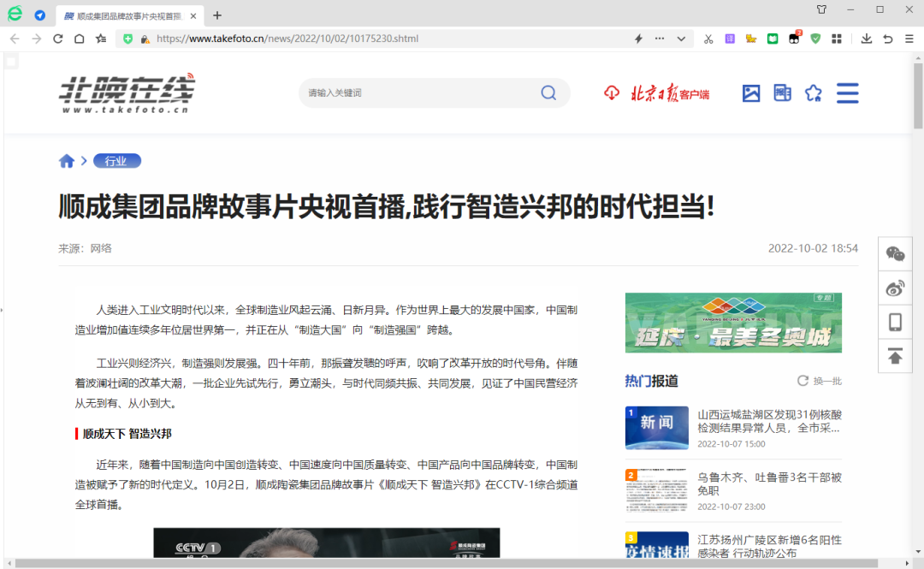The width and height of the screenshot is (924, 569).
Task: Click the WeChat share icon
Action: (895, 253)
